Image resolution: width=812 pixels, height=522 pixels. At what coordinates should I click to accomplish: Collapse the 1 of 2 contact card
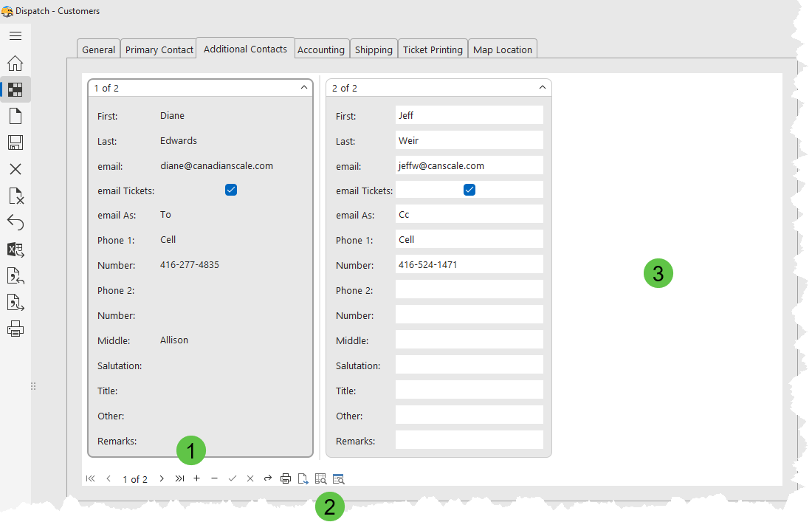(304, 88)
